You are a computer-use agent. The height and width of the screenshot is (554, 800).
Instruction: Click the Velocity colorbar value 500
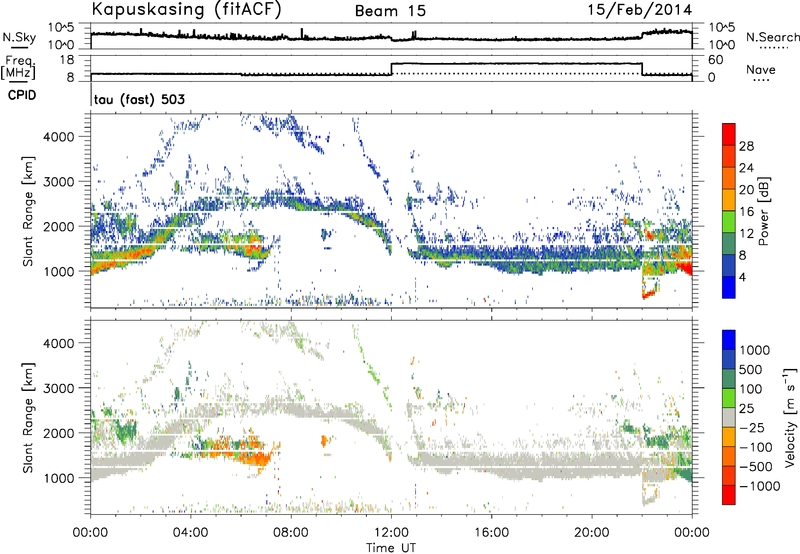(751, 369)
